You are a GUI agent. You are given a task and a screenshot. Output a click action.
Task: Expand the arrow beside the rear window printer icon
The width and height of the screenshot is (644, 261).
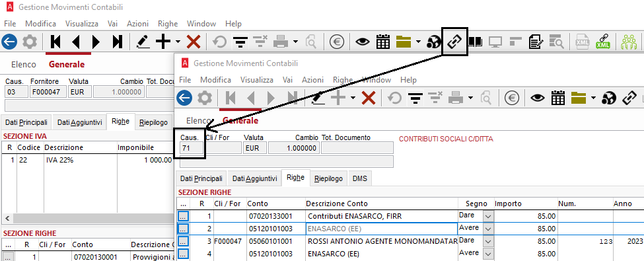click(296, 42)
